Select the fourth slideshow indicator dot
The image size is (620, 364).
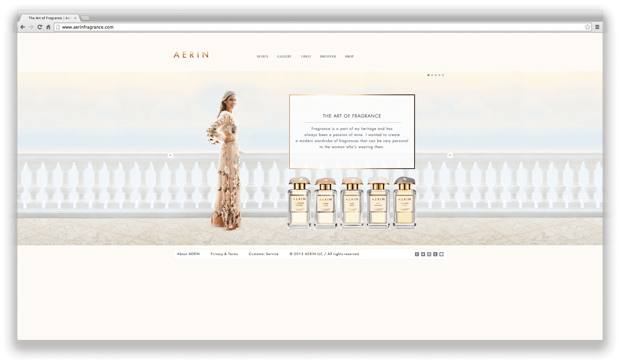pos(439,75)
